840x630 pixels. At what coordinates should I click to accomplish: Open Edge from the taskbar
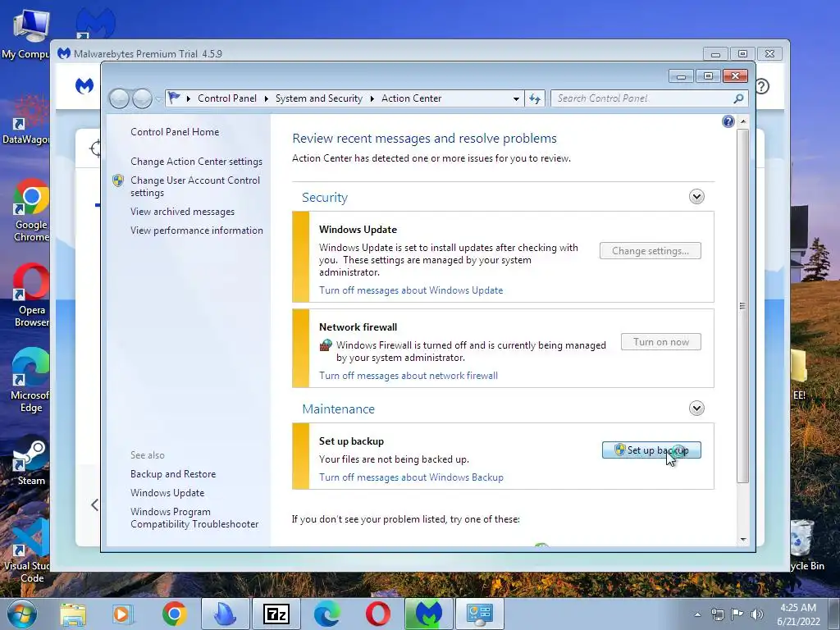(326, 614)
